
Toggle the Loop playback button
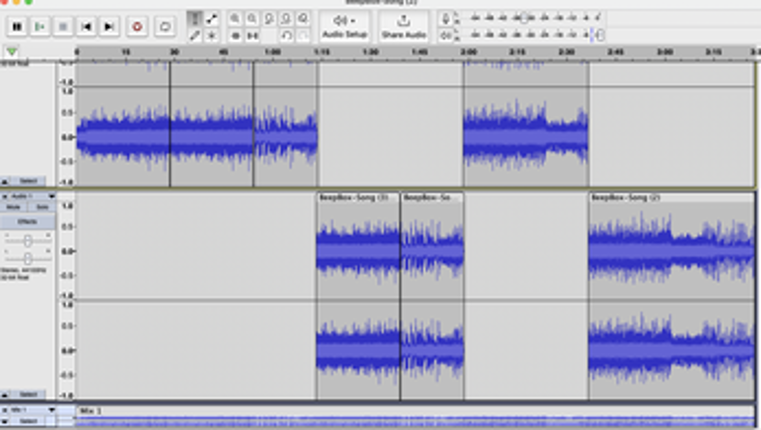164,27
